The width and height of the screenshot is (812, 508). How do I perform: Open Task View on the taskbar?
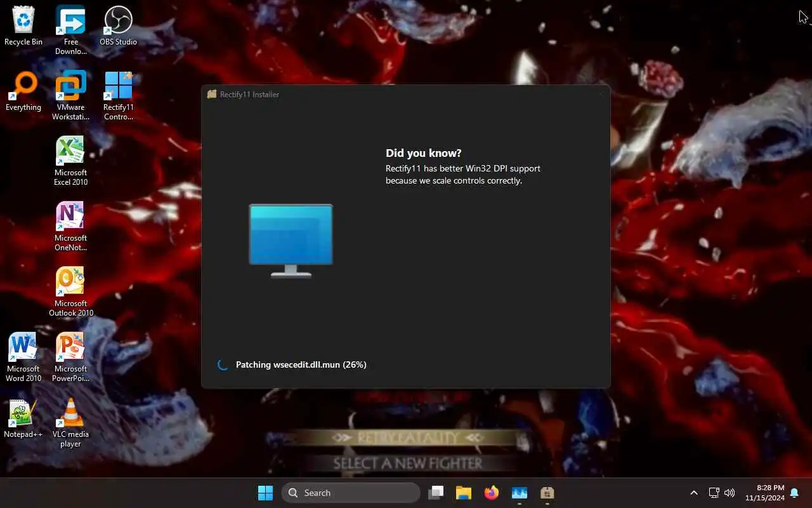click(x=436, y=493)
